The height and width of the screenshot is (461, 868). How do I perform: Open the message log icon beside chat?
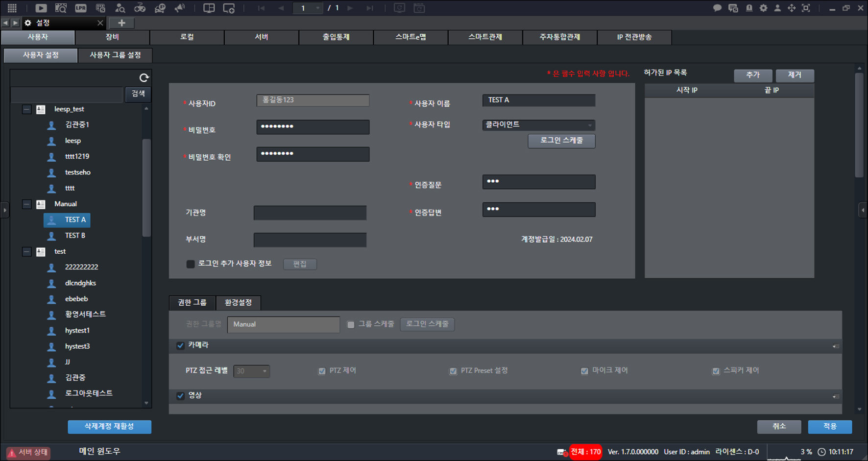(733, 8)
